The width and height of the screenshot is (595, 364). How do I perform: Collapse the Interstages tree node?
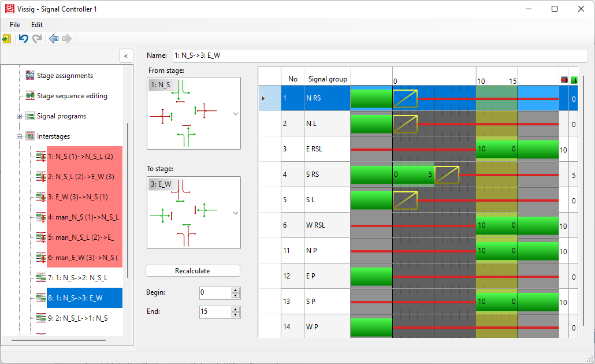coord(20,136)
